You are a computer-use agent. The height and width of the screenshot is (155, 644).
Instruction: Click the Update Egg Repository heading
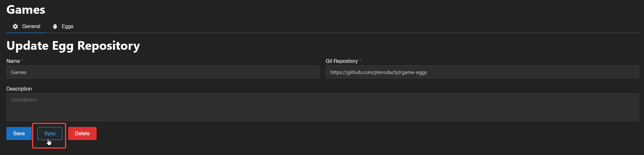(x=73, y=46)
